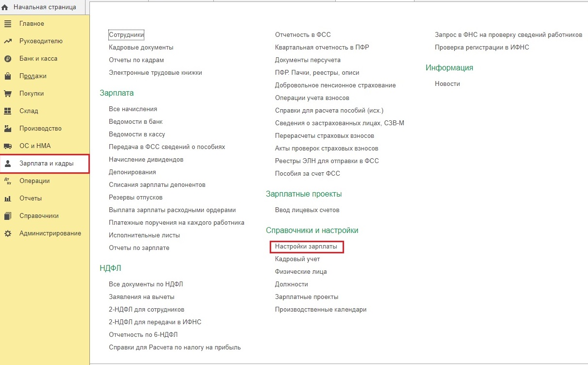Viewport: 588px width, 365px height.
Task: Open the Отчеты sidebar section
Action: pos(31,199)
